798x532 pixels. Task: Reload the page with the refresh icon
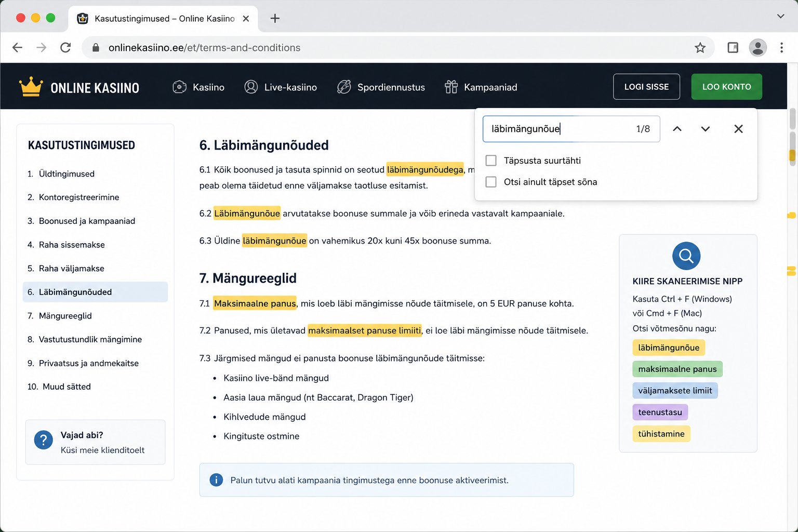65,48
